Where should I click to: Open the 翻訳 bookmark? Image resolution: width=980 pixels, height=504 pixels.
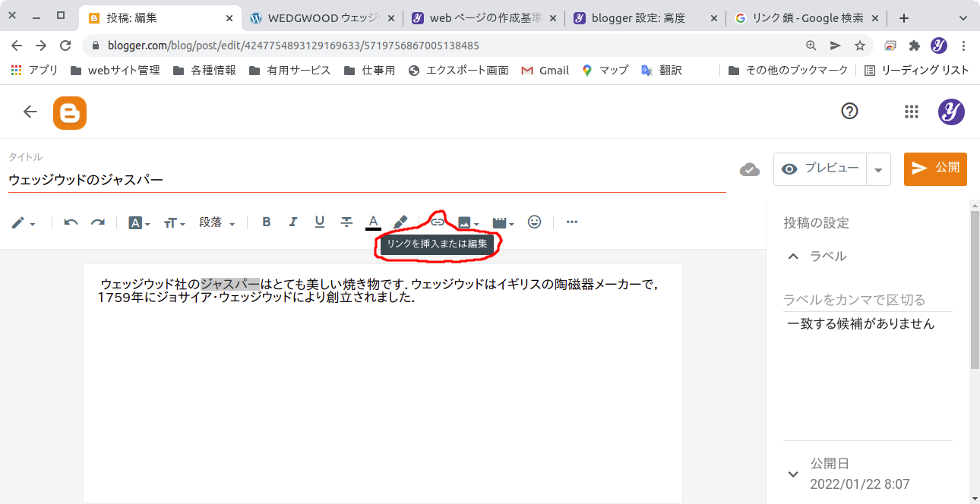pos(661,70)
